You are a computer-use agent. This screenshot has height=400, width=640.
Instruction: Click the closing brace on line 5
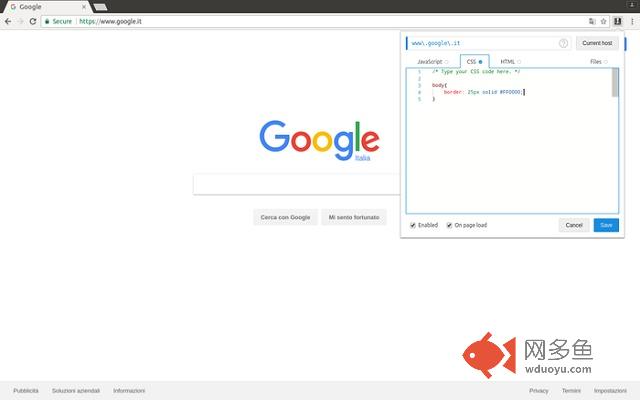pos(433,99)
